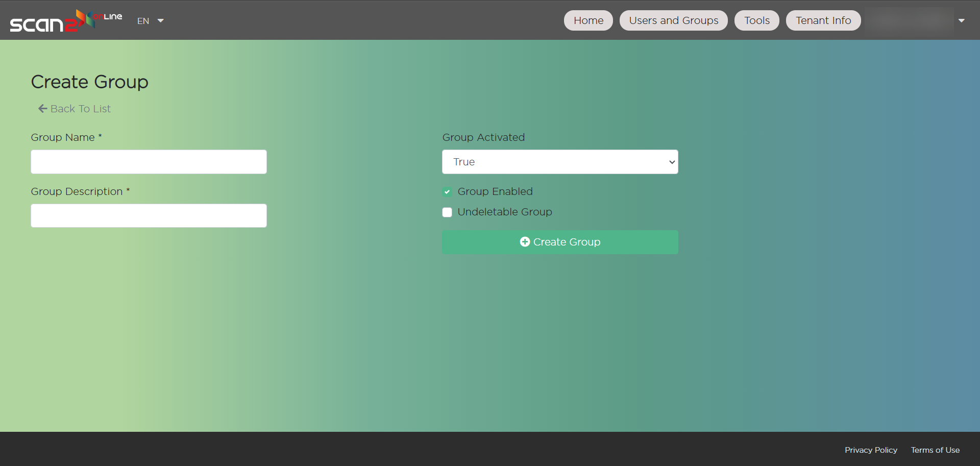Open the Group Activated dropdown

(560, 162)
